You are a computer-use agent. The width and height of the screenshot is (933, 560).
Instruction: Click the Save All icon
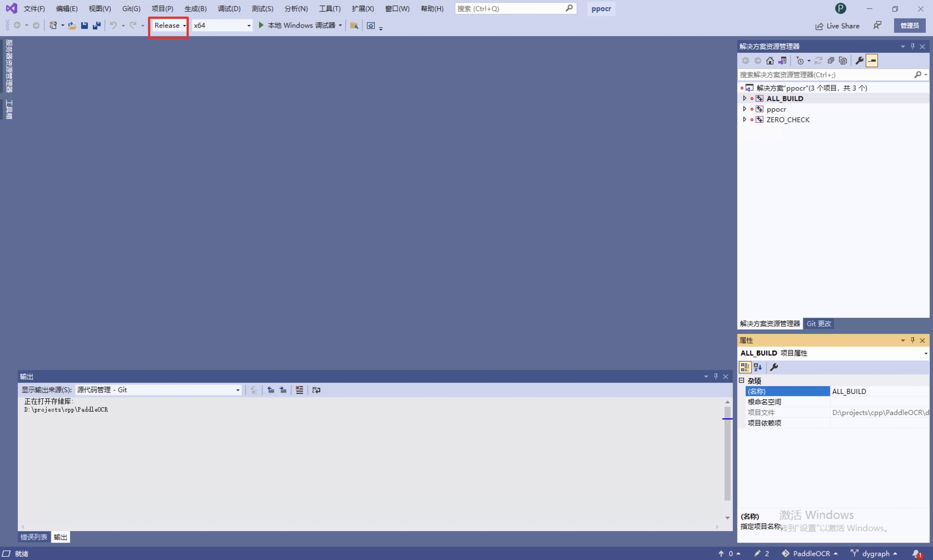point(97,25)
